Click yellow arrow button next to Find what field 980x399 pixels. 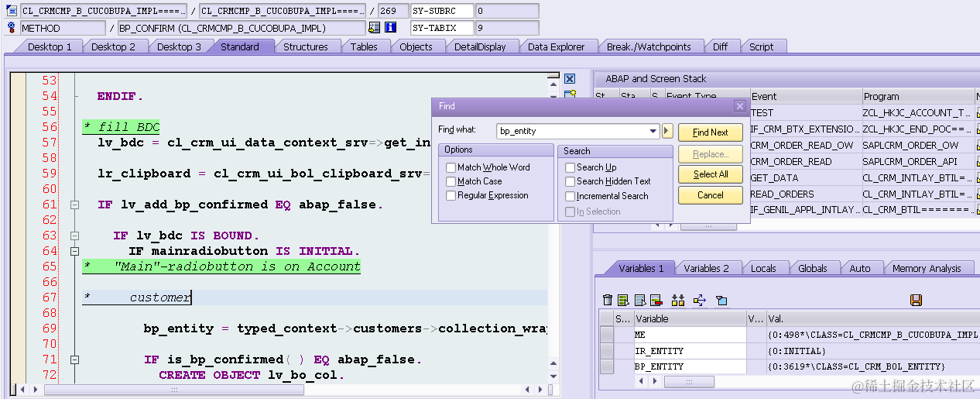(x=667, y=131)
